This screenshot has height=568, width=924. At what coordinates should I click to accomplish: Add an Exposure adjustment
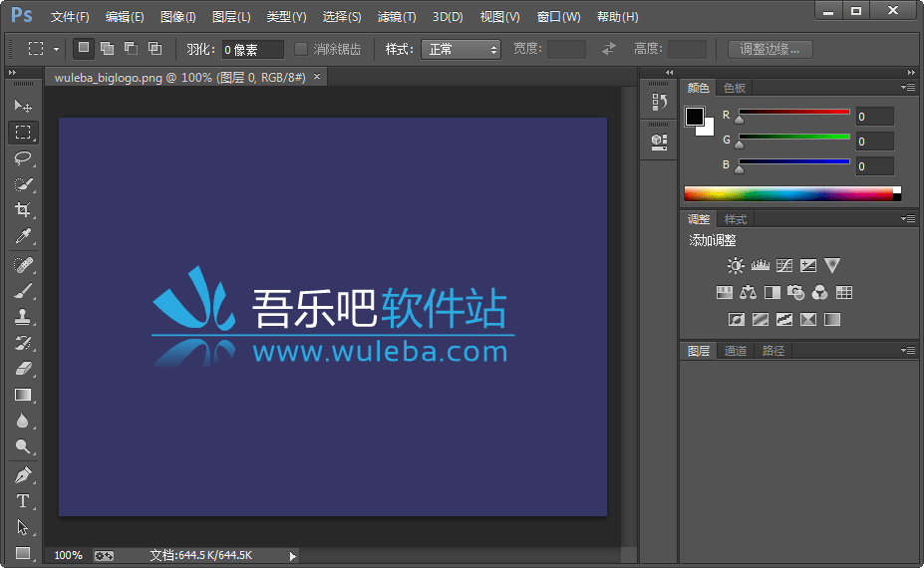point(808,265)
